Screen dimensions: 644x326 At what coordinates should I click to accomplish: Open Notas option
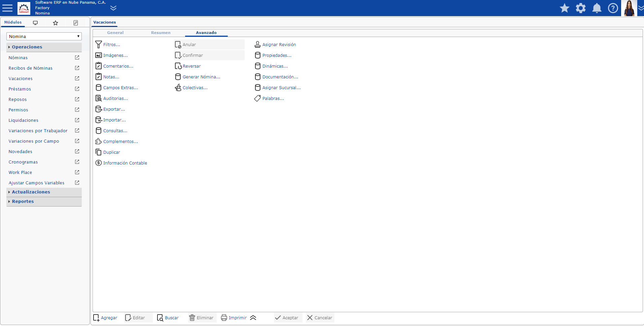point(107,77)
